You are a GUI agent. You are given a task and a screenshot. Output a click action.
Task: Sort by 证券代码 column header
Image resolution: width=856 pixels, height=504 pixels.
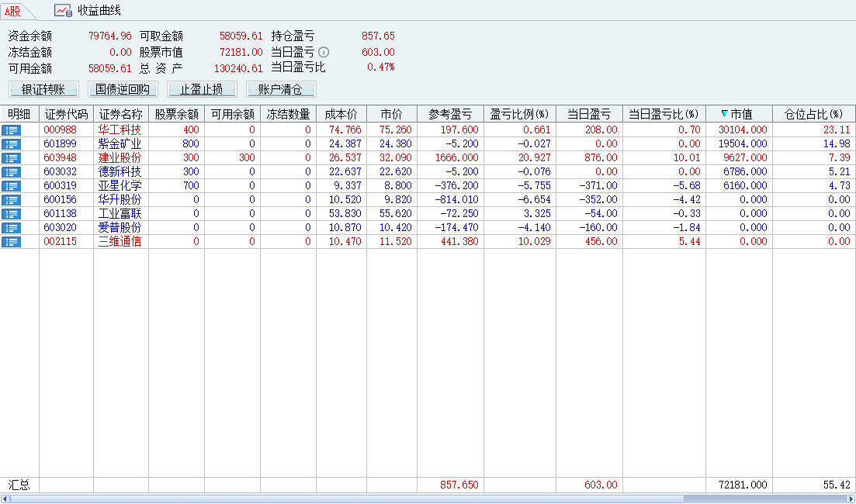(66, 114)
